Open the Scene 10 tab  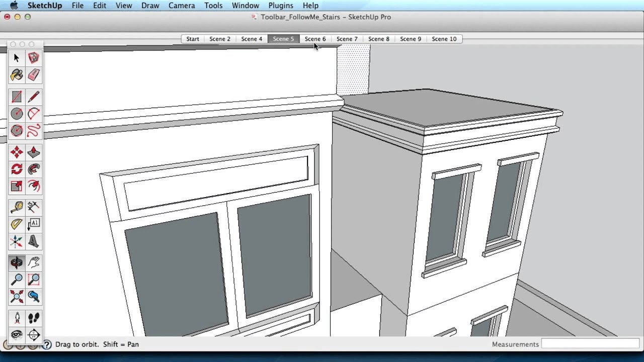click(x=444, y=39)
